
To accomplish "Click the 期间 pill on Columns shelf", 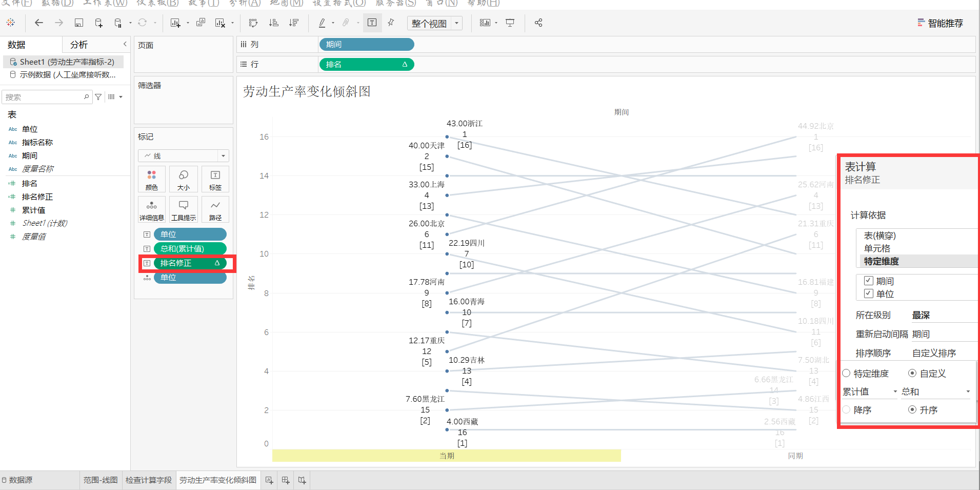I will click(x=367, y=45).
